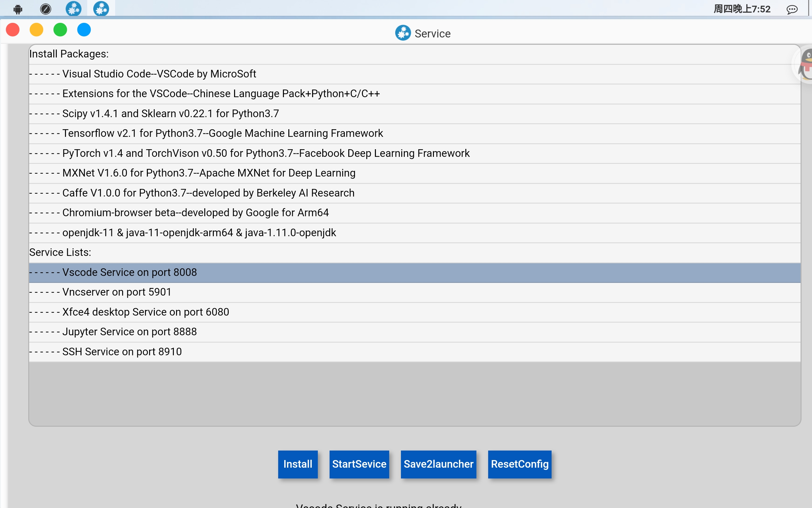Open the compass browser icon in top bar

[x=46, y=9]
